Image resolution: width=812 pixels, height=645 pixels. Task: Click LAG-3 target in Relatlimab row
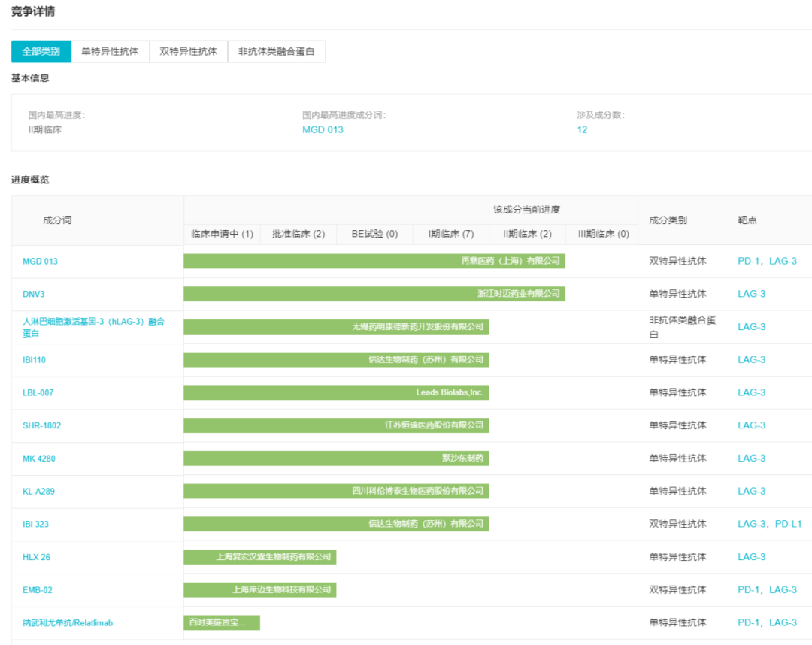pos(783,622)
